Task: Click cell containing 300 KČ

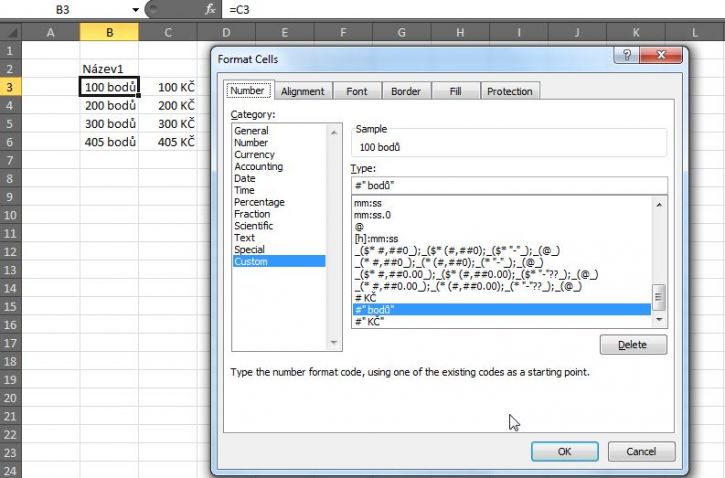Action: [x=168, y=124]
